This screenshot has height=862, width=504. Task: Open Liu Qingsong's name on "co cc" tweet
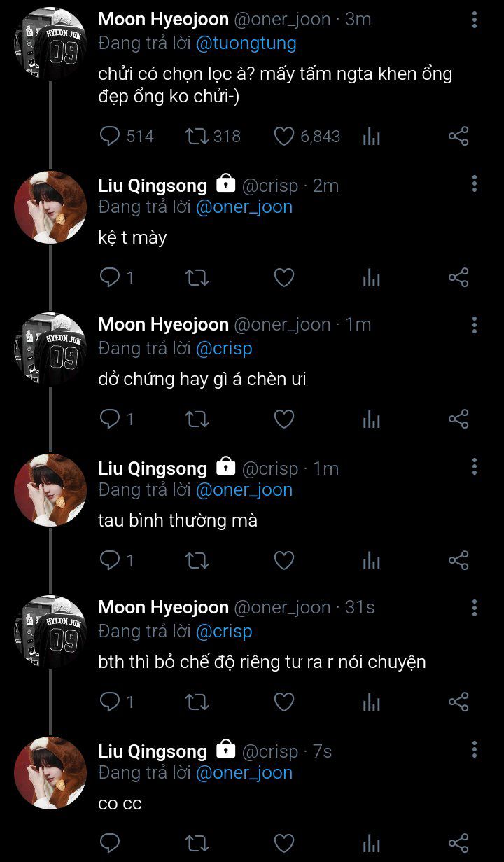(153, 751)
